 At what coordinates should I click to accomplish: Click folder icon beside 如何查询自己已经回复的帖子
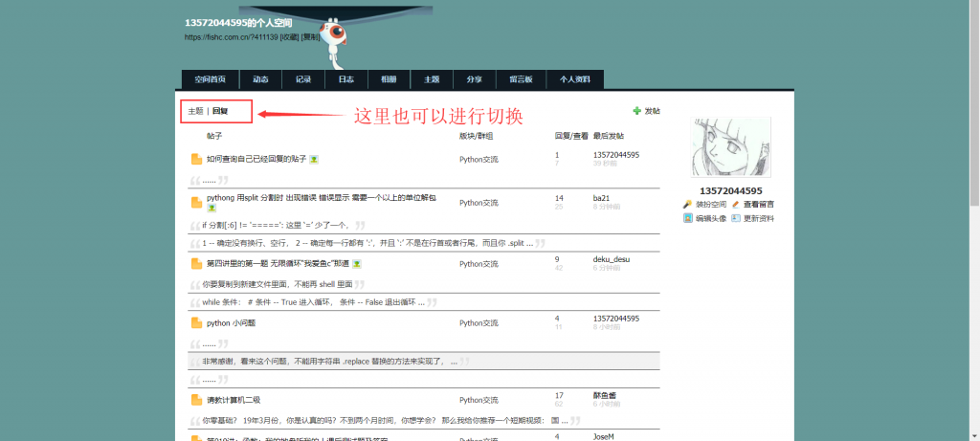point(196,160)
